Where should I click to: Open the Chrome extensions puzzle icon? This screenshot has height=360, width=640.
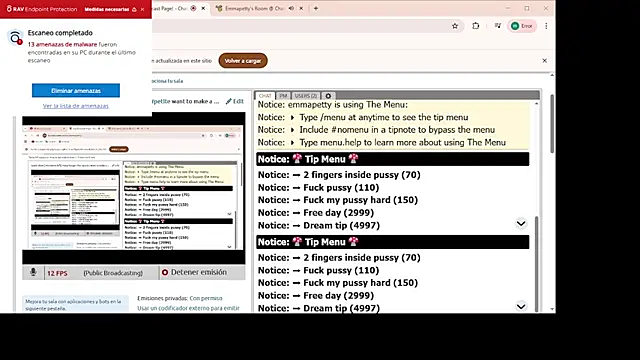click(476, 26)
